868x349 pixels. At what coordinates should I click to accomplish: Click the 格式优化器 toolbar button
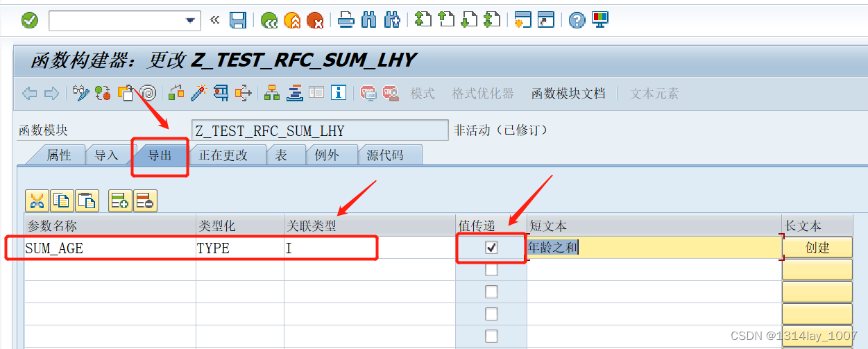point(483,94)
